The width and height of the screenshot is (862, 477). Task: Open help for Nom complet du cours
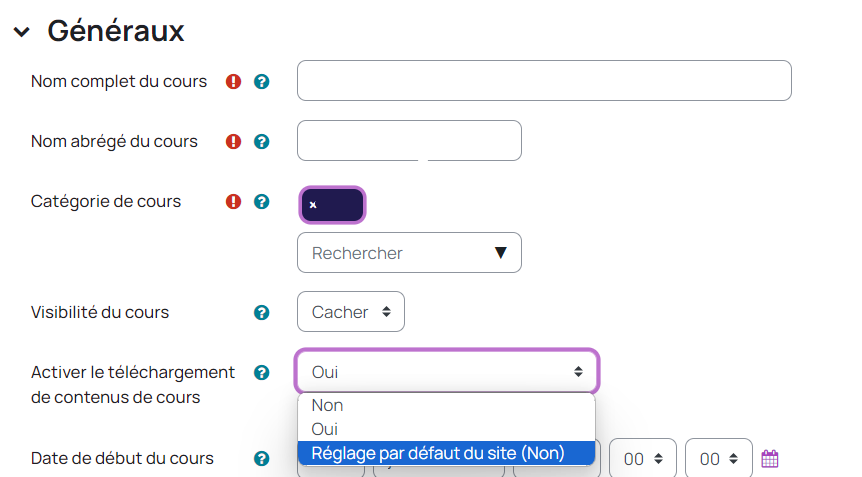click(262, 82)
